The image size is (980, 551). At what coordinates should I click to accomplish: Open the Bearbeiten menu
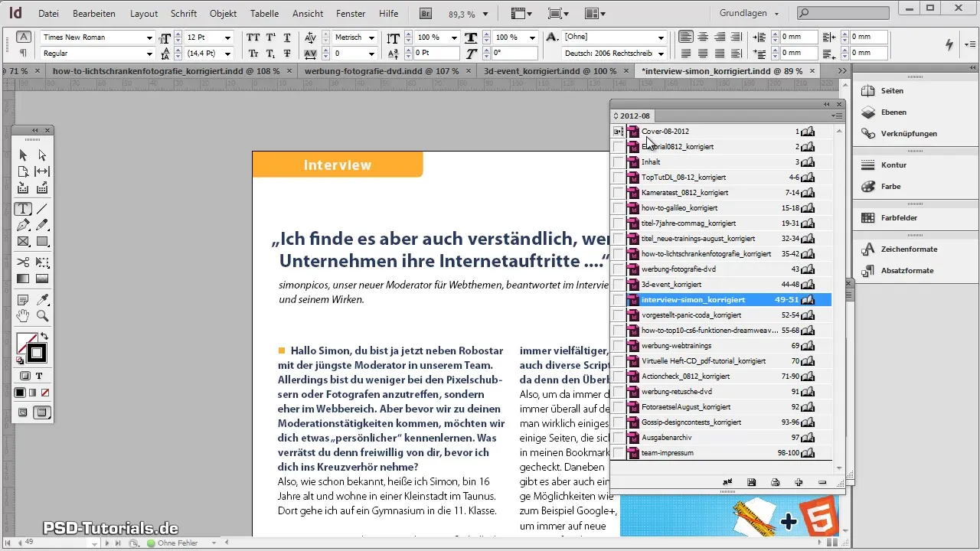click(95, 14)
